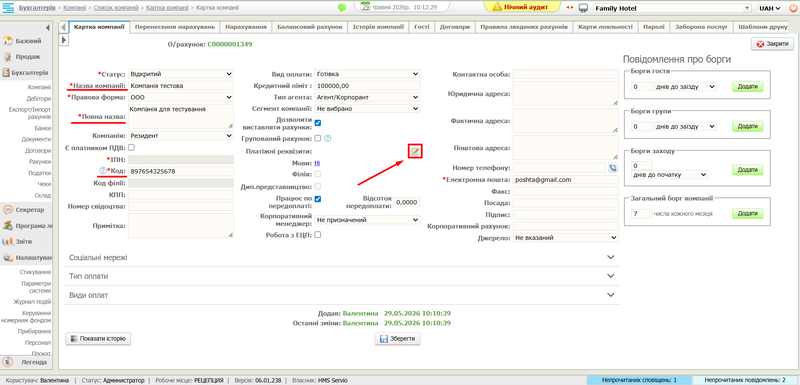The height and width of the screenshot is (385, 800).
Task: Edit payment details with the pencil icon
Action: click(x=416, y=151)
